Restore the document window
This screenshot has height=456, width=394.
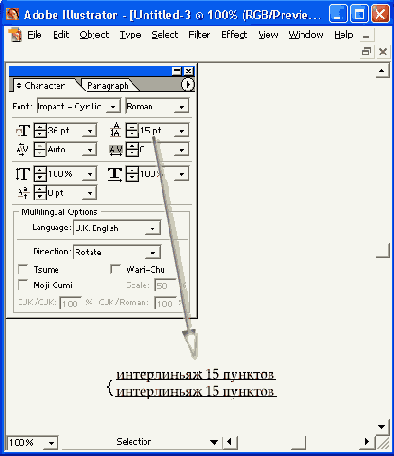367,51
